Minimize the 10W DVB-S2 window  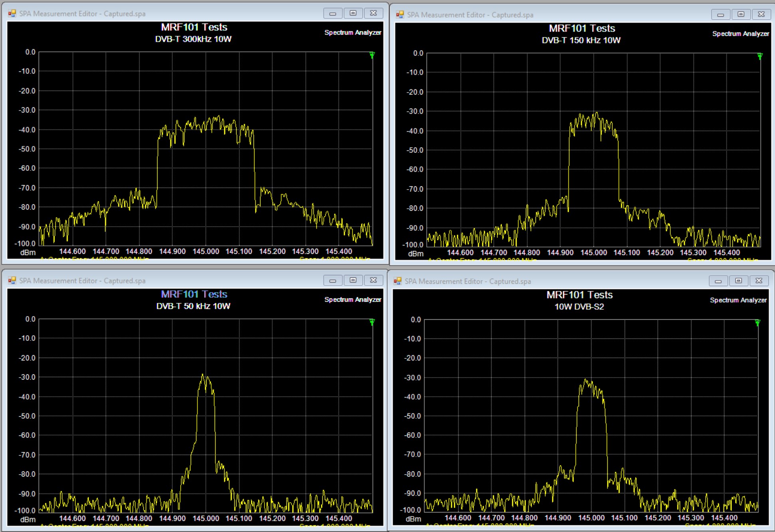718,281
